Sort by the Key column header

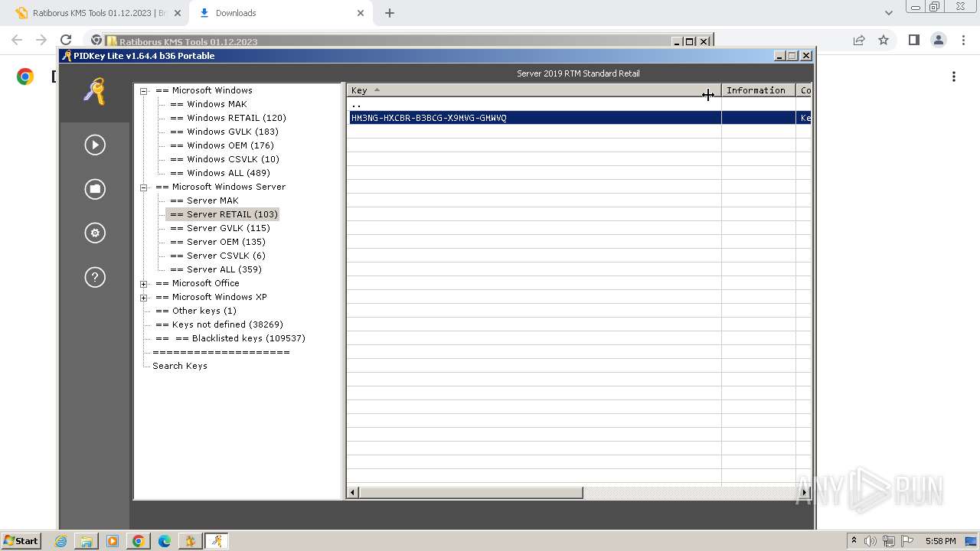pos(534,90)
